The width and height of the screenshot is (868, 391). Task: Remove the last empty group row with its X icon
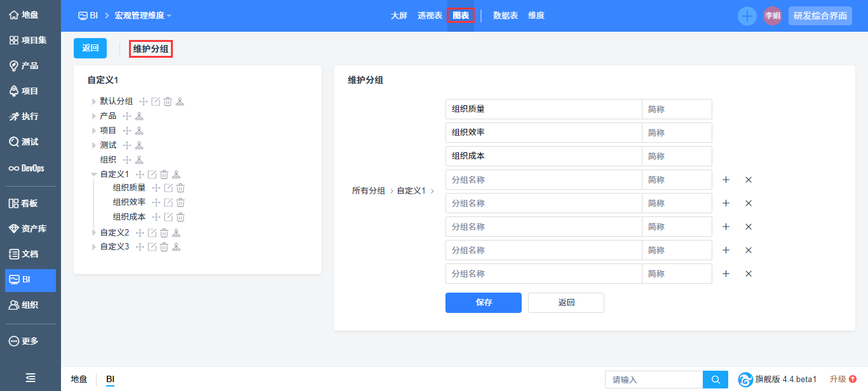tap(749, 274)
